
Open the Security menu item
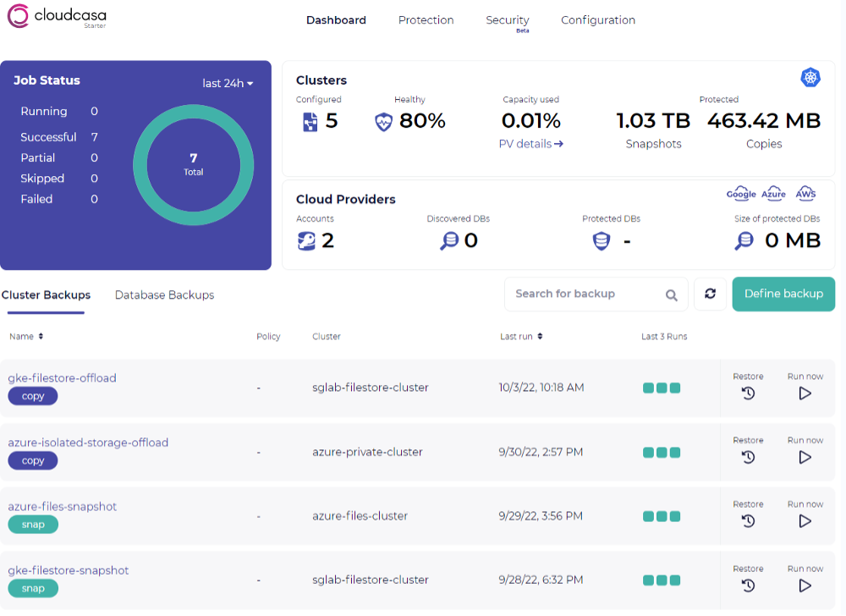click(x=507, y=19)
